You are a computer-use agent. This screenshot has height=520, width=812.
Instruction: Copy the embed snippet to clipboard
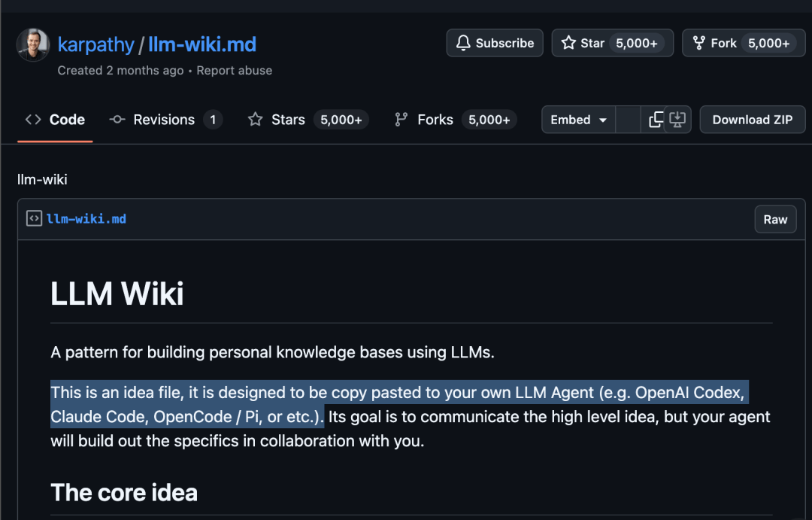point(656,120)
